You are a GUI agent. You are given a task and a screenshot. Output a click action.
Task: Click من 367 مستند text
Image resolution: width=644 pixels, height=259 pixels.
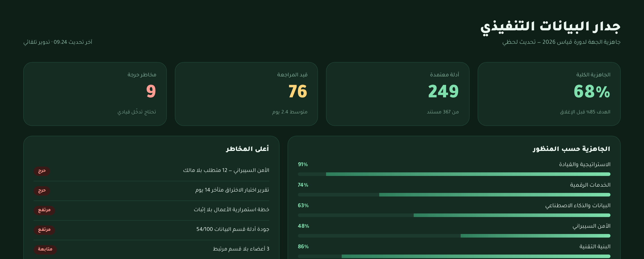443,112
